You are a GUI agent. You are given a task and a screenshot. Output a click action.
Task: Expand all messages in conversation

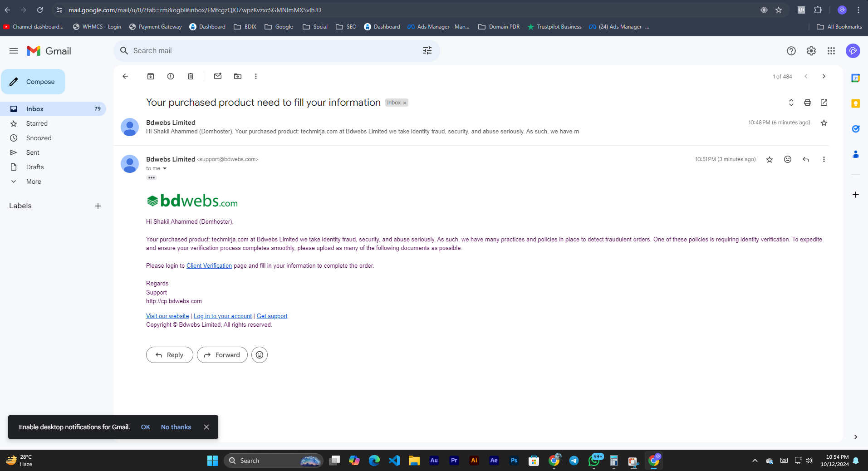pyautogui.click(x=791, y=103)
